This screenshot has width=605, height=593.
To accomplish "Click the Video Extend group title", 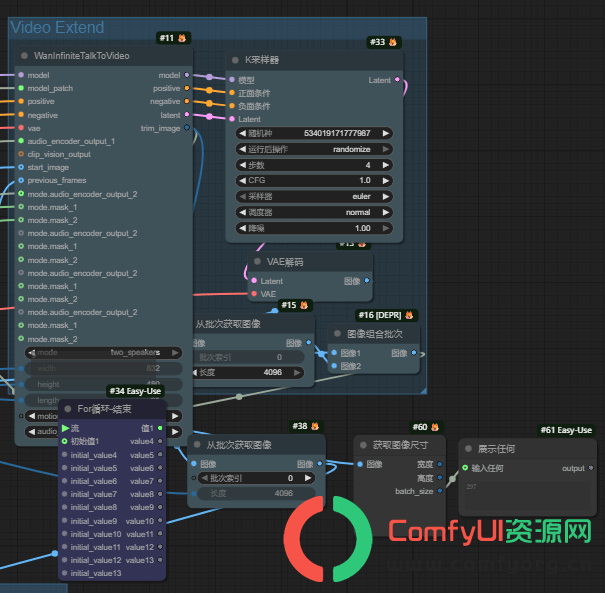I will (x=57, y=27).
